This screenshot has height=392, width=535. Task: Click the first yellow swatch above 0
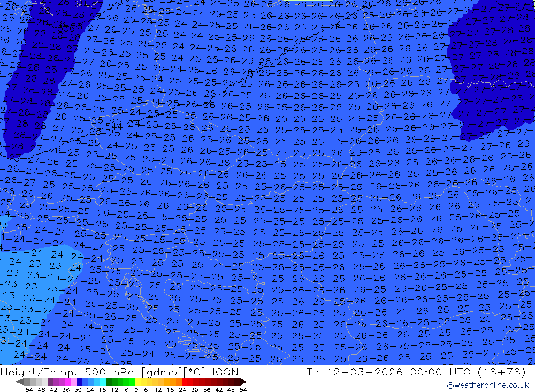[x=137, y=382]
